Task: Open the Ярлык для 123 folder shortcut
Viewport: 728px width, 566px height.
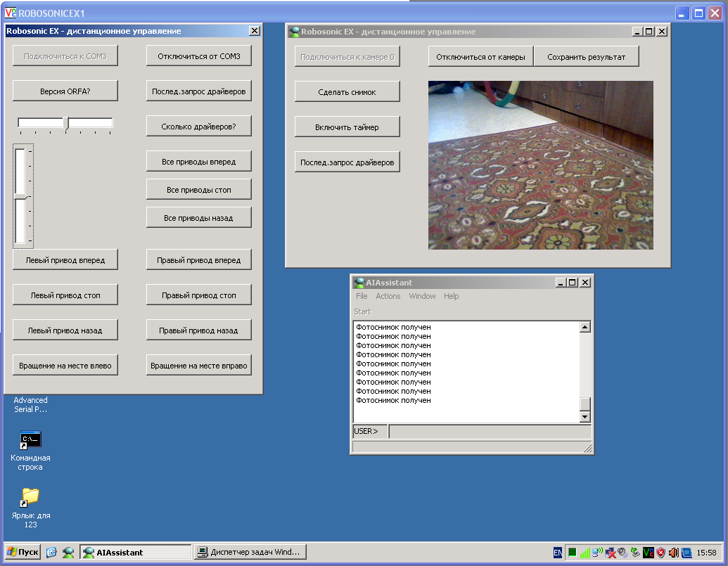Action: [x=30, y=497]
